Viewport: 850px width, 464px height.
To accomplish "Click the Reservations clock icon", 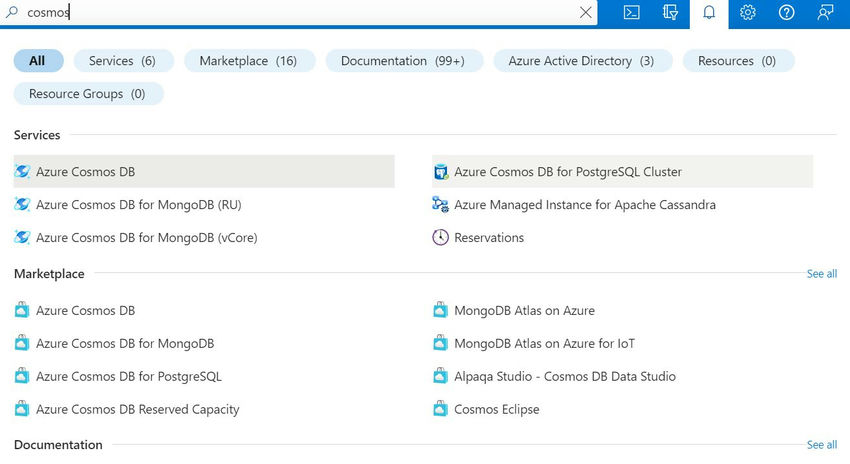I will click(x=440, y=238).
